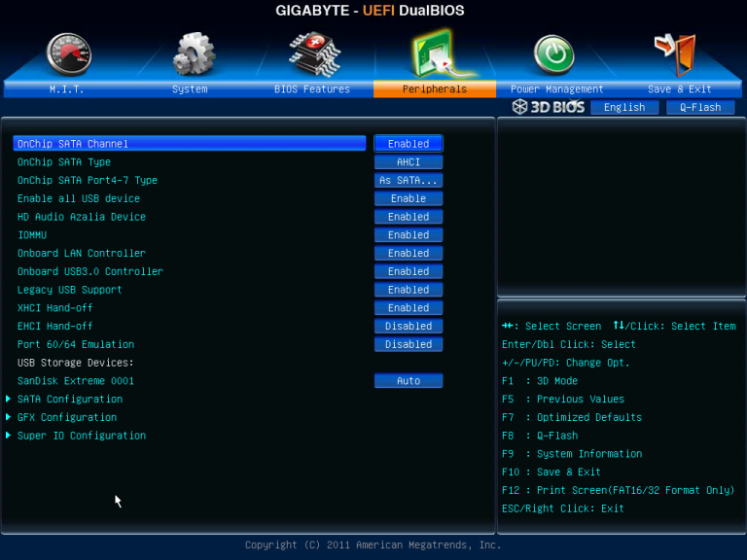This screenshot has width=747, height=560.
Task: Open the SanDisk Extreme 0001 Auto option
Action: [409, 380]
